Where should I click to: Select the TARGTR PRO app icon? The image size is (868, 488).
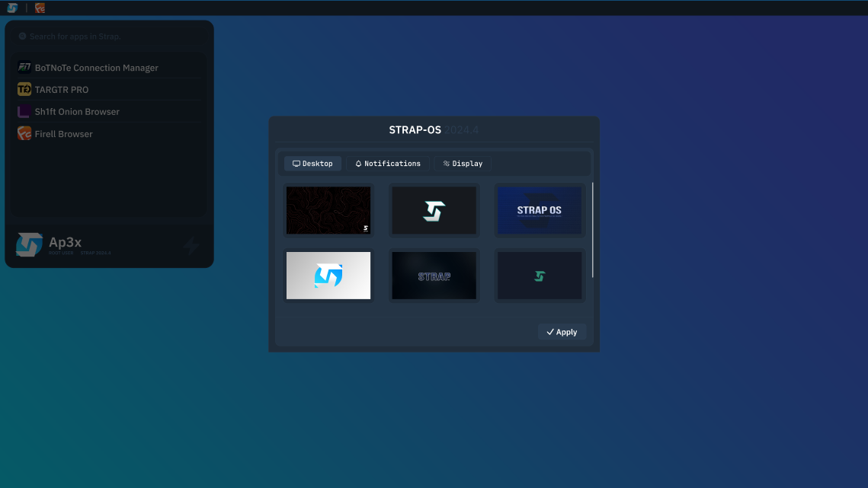coord(24,89)
